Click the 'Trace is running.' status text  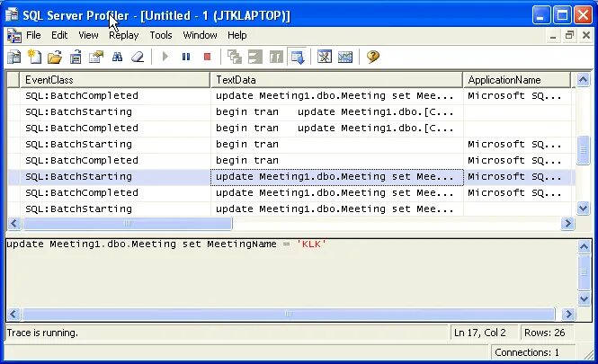[x=42, y=333]
